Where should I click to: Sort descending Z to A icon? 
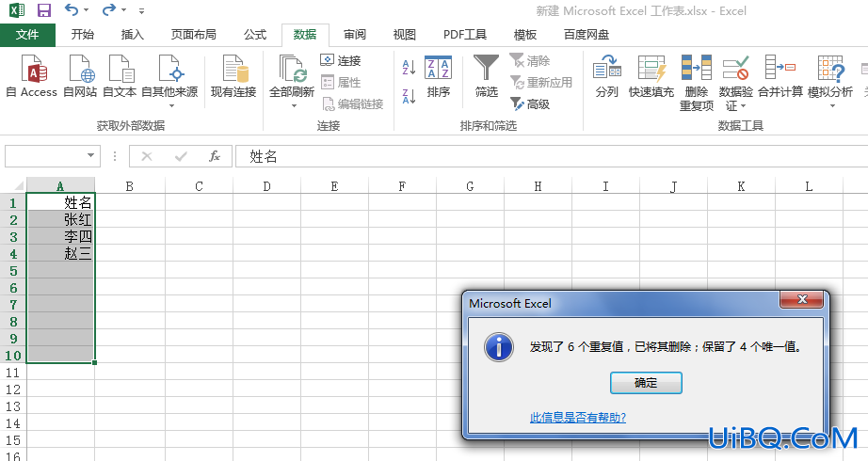pyautogui.click(x=409, y=96)
